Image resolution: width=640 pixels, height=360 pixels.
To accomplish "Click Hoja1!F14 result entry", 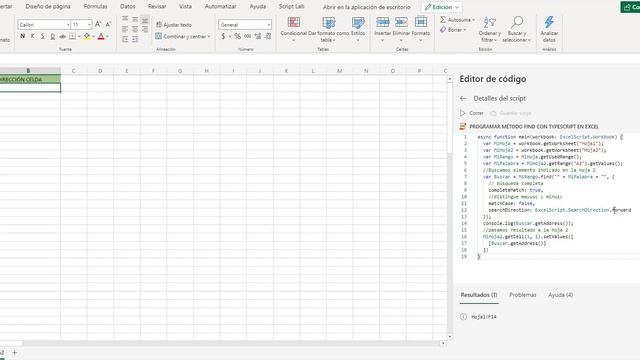I will pos(484,317).
